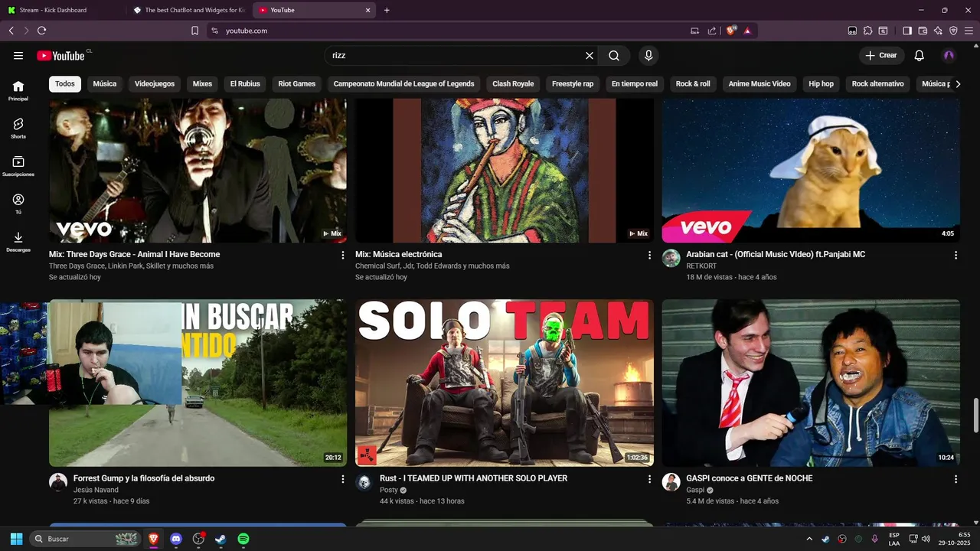Screen dimensions: 980x551
Task: Open the notifications bell
Action: coord(920,56)
